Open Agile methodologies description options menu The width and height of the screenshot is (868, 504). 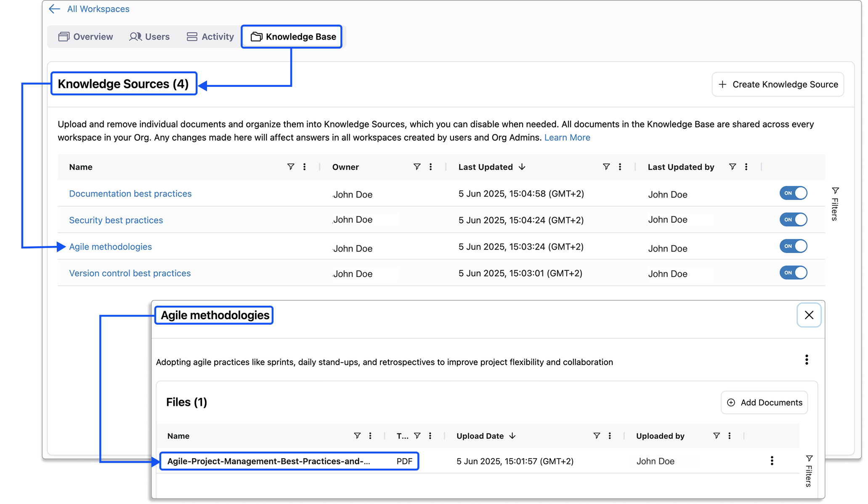(806, 360)
